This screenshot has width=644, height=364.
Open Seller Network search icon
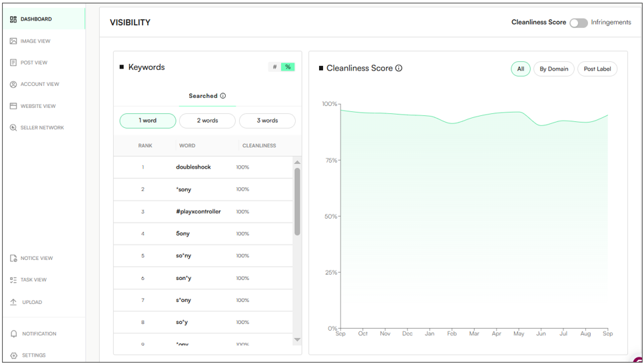pyautogui.click(x=13, y=127)
